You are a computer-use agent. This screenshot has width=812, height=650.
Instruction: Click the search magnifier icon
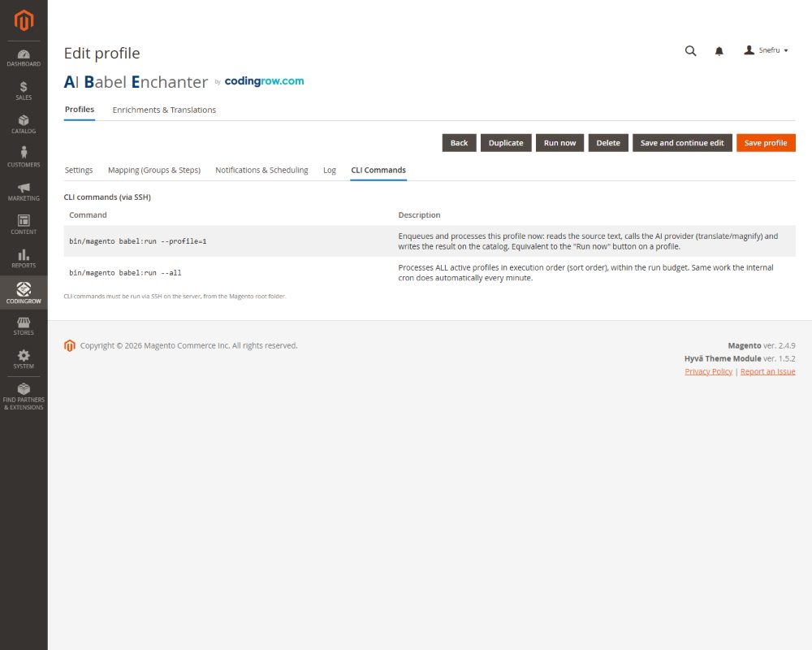click(690, 51)
